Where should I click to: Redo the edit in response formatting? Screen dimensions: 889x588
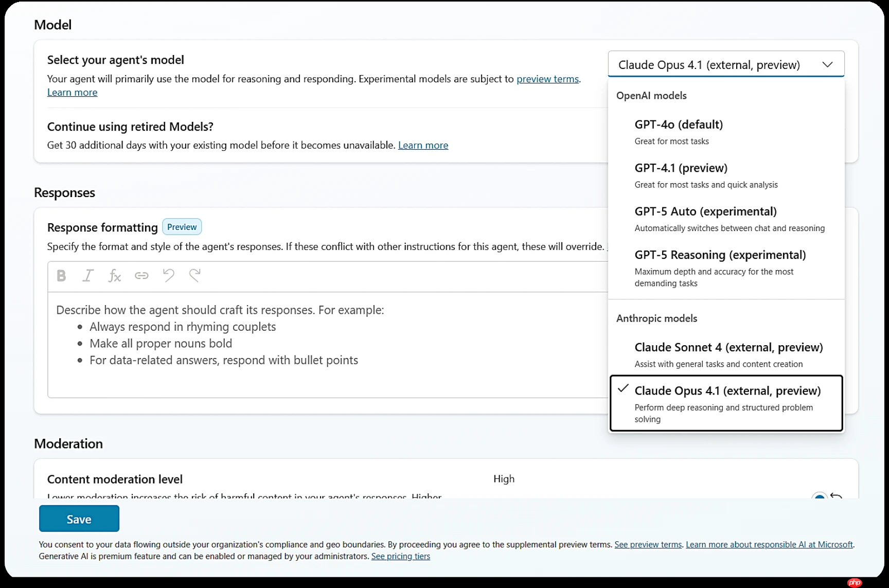195,276
